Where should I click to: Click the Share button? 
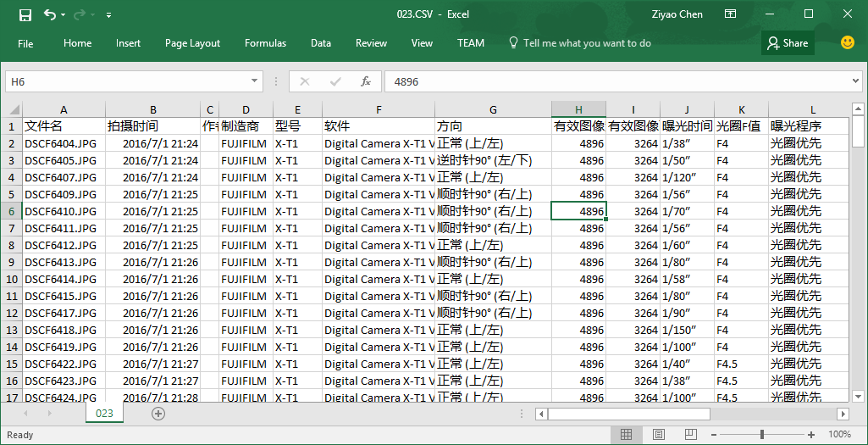(788, 43)
